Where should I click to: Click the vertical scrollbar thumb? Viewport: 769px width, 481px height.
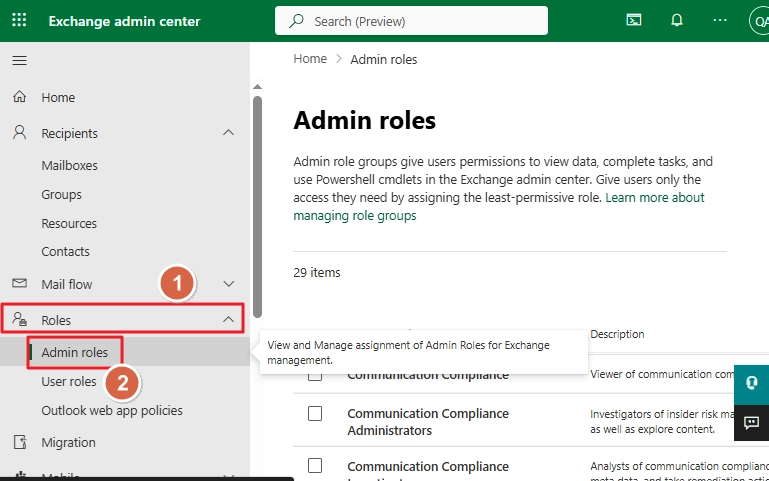click(257, 207)
